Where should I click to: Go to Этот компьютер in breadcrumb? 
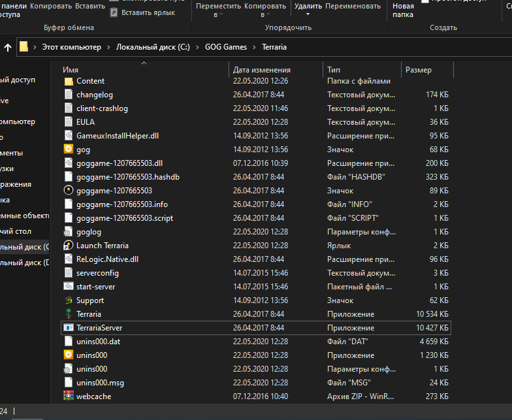click(72, 47)
